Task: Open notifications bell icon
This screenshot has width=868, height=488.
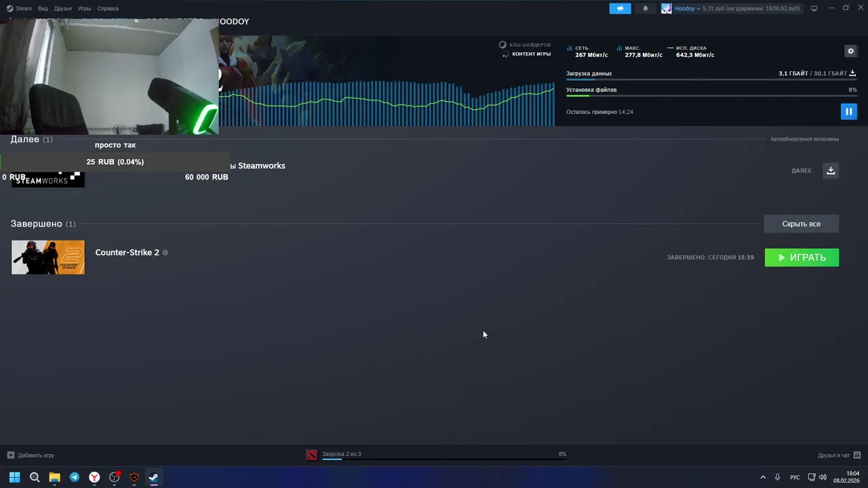Action: (645, 8)
